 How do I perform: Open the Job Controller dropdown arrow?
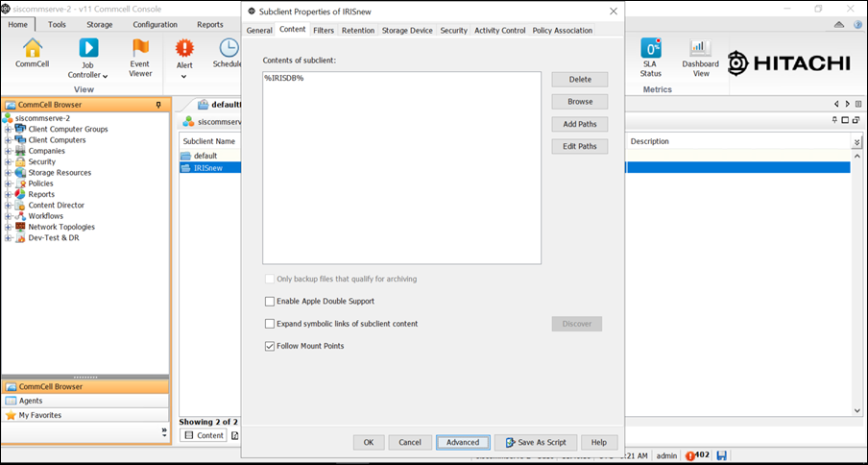(106, 77)
